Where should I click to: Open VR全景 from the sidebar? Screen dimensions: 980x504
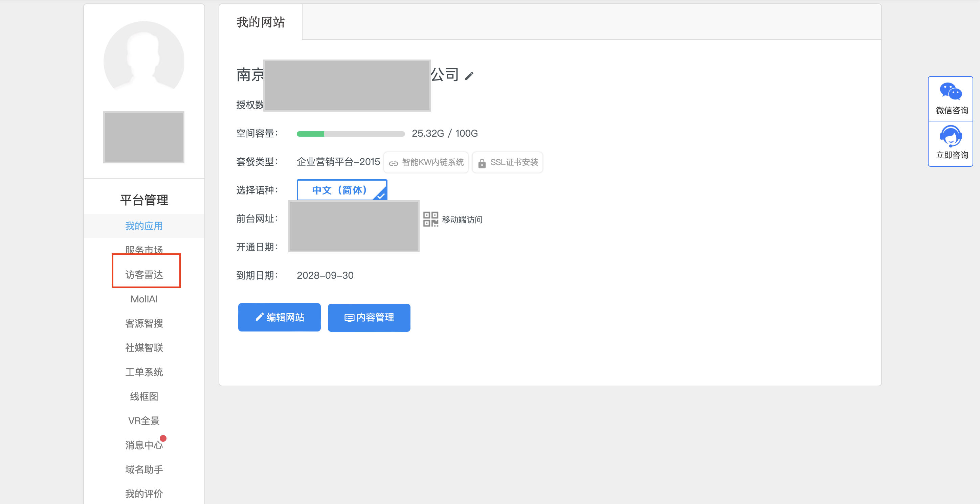(x=143, y=420)
